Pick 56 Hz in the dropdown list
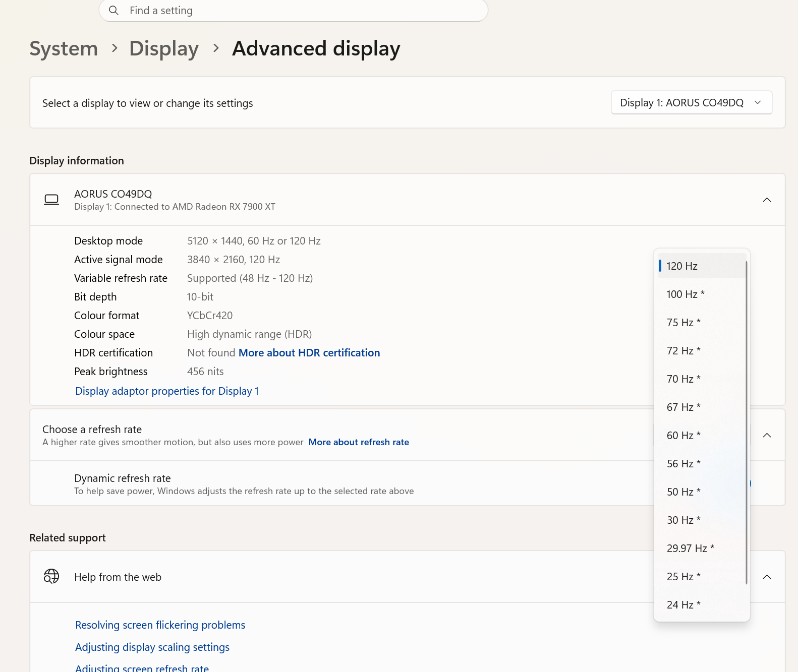This screenshot has height=672, width=798. click(702, 463)
